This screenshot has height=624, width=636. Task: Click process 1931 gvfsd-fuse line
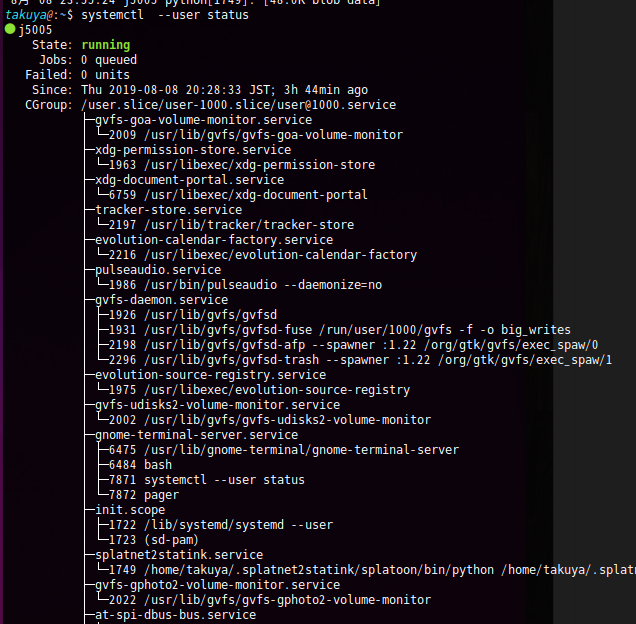tap(339, 330)
